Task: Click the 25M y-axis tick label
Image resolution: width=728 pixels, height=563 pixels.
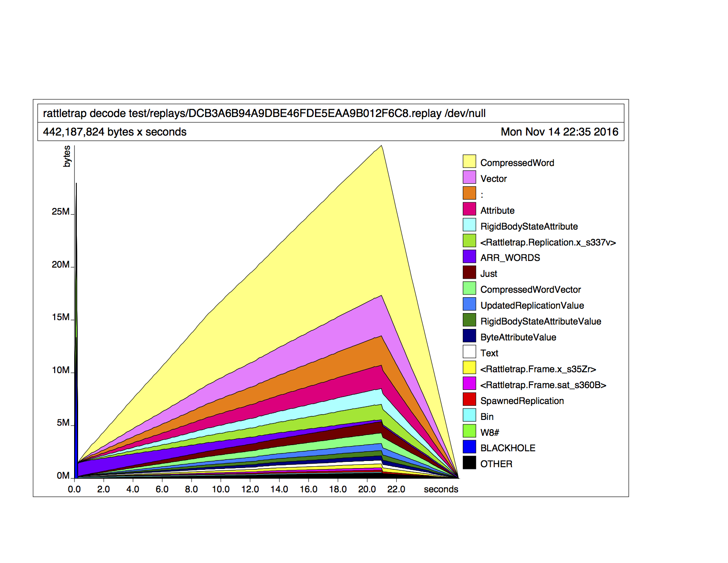Action: pyautogui.click(x=60, y=212)
